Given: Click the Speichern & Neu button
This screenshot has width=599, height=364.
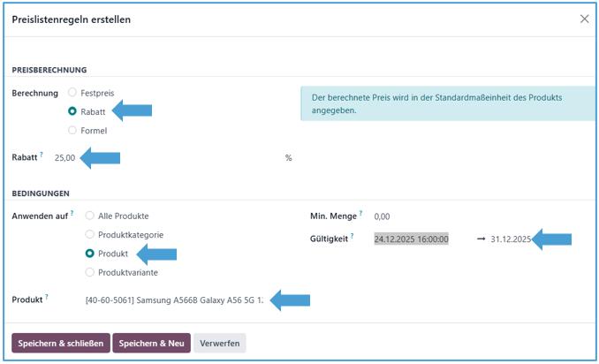Looking at the screenshot, I should coord(151,343).
